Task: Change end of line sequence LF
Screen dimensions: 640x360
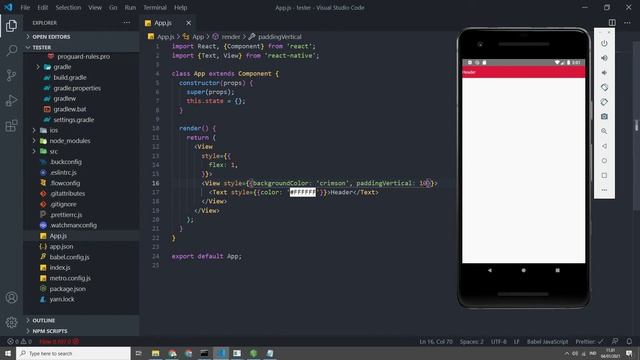Action: point(516,341)
